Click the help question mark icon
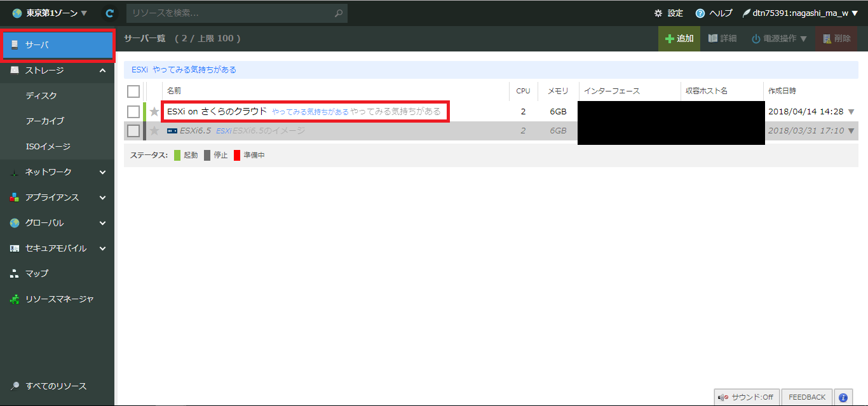Viewport: 868px width, 406px height. pos(700,13)
